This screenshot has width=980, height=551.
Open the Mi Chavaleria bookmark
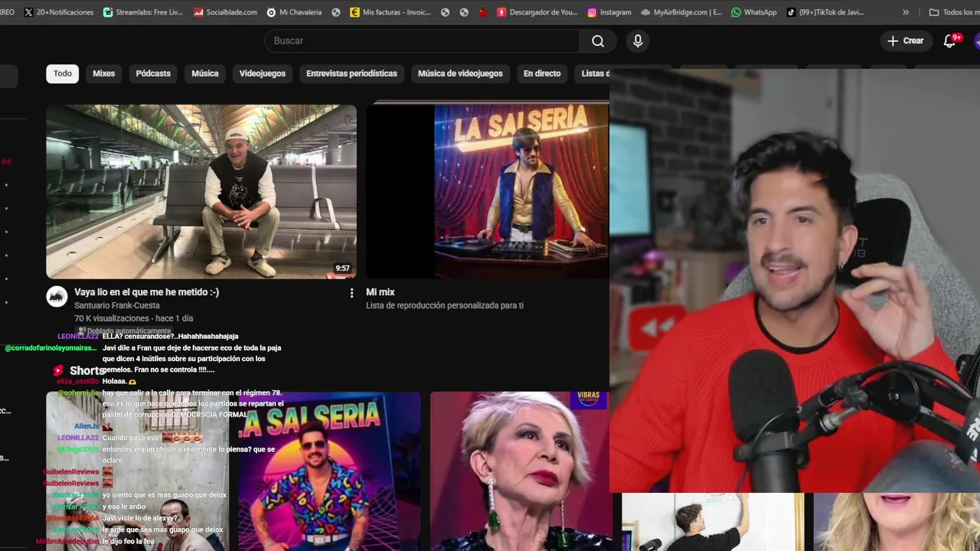[294, 12]
